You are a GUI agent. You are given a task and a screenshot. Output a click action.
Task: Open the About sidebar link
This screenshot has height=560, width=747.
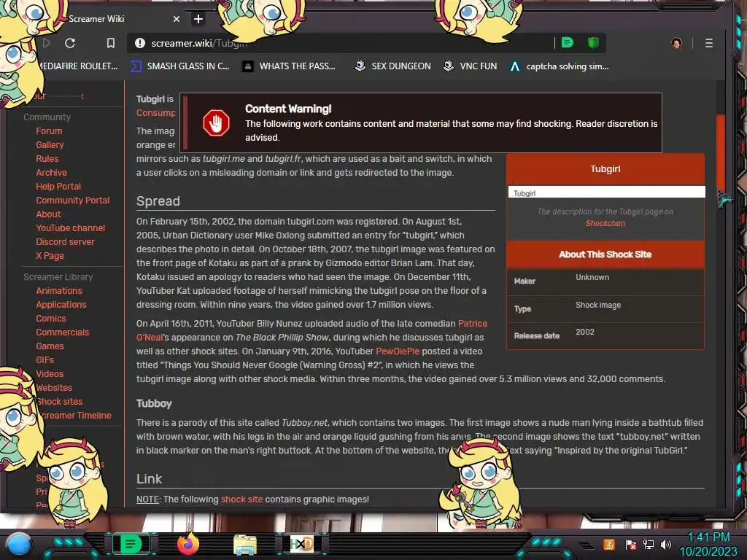48,214
